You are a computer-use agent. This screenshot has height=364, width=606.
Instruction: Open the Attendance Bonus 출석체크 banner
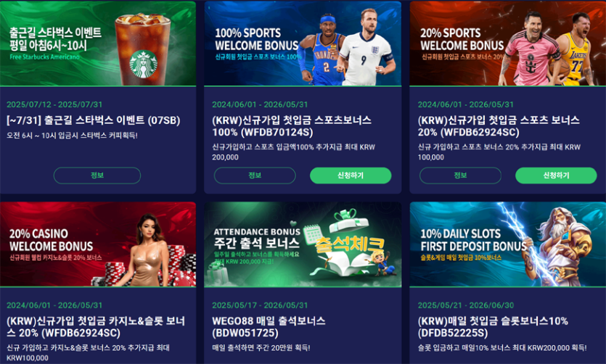(x=303, y=244)
